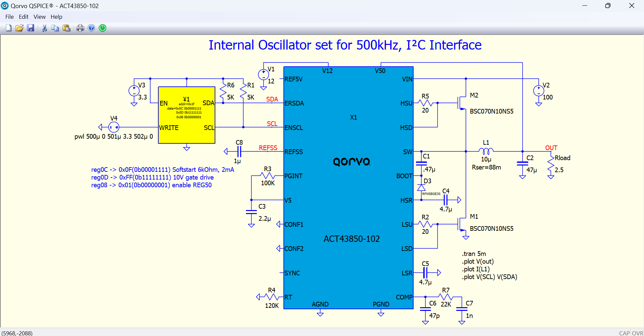Select resistor R2 symbol near LSU

[425, 224]
